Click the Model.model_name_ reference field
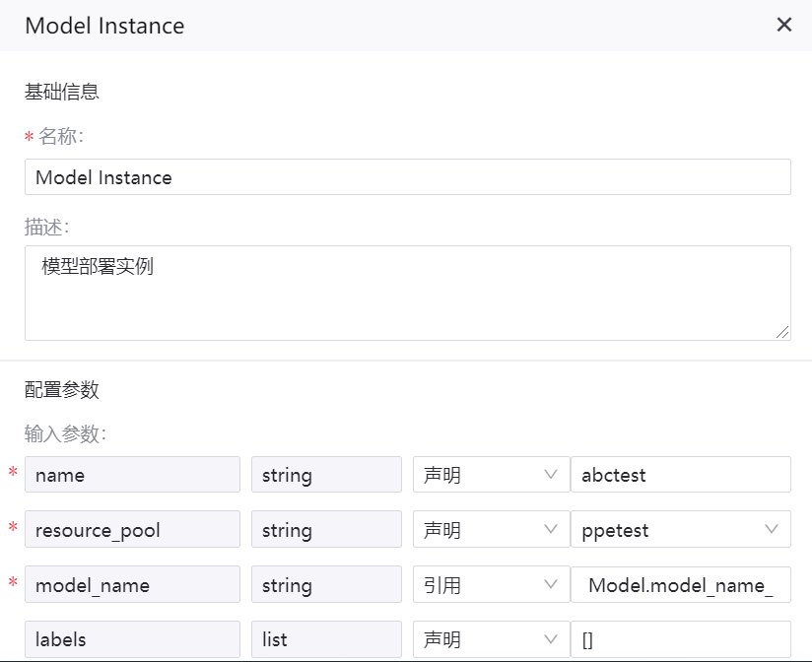 [x=680, y=585]
